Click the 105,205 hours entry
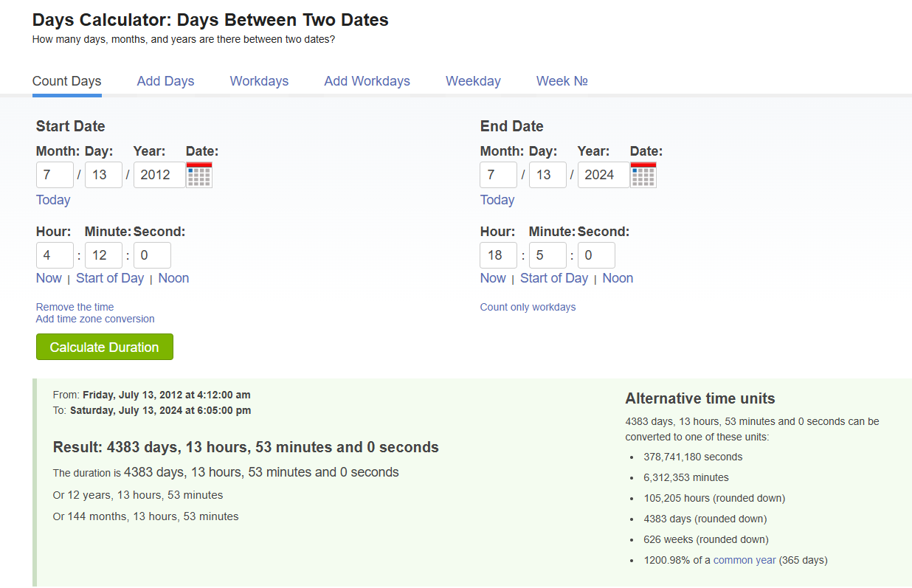This screenshot has width=912, height=588. coord(714,498)
